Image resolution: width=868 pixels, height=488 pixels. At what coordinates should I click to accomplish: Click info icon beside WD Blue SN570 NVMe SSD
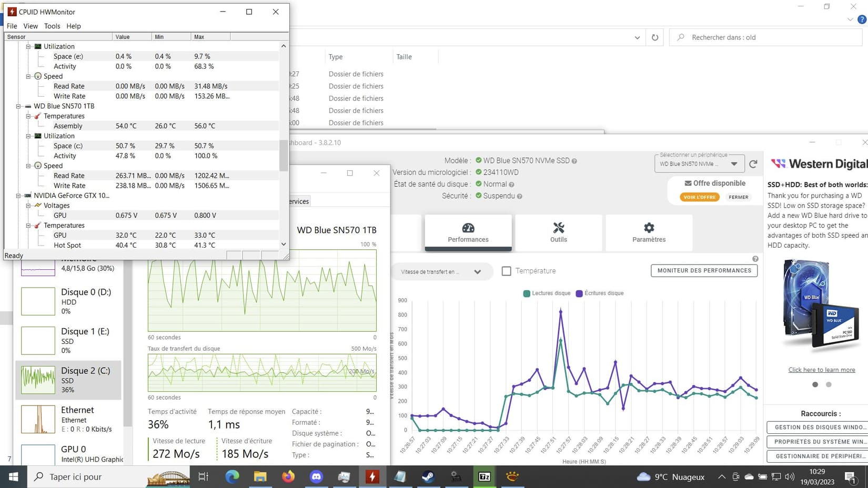[x=574, y=161]
